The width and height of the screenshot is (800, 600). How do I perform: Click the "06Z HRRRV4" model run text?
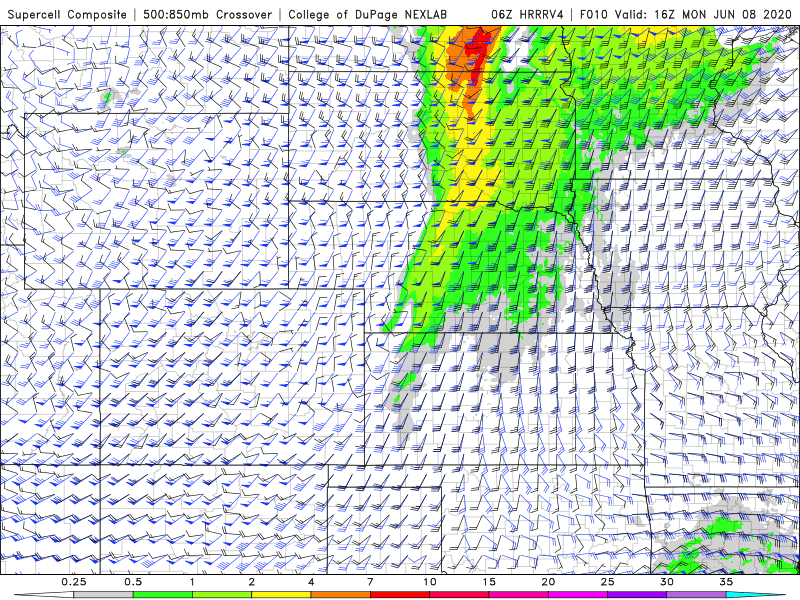coord(527,15)
